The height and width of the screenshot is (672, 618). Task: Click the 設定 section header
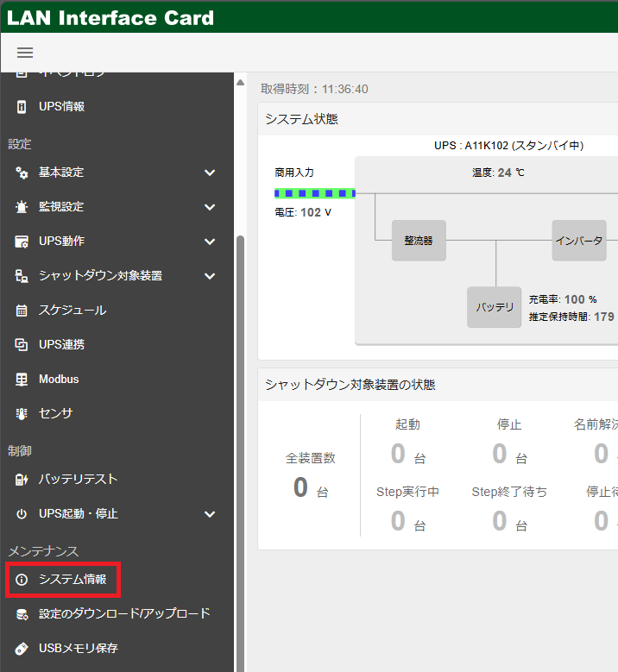(20, 144)
